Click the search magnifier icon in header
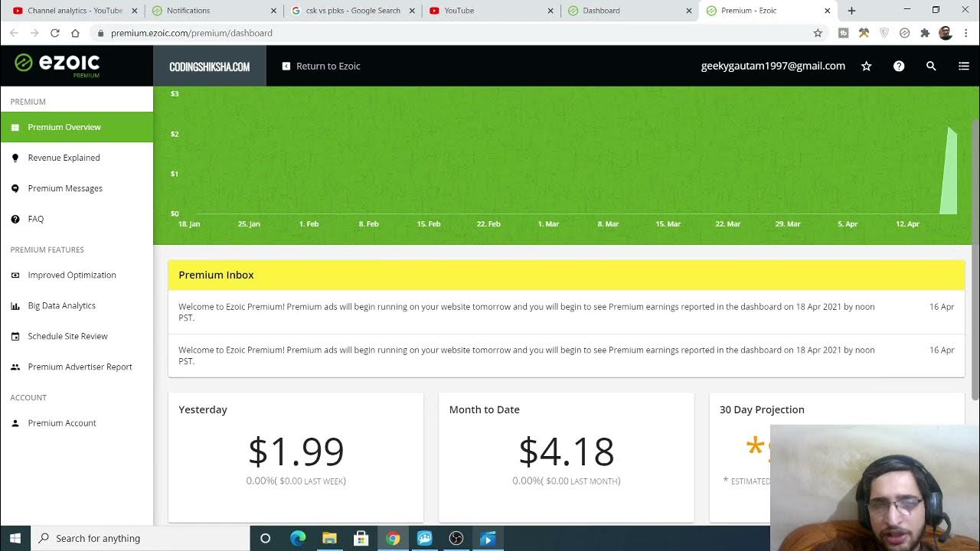Viewport: 980px width, 551px height. point(931,67)
